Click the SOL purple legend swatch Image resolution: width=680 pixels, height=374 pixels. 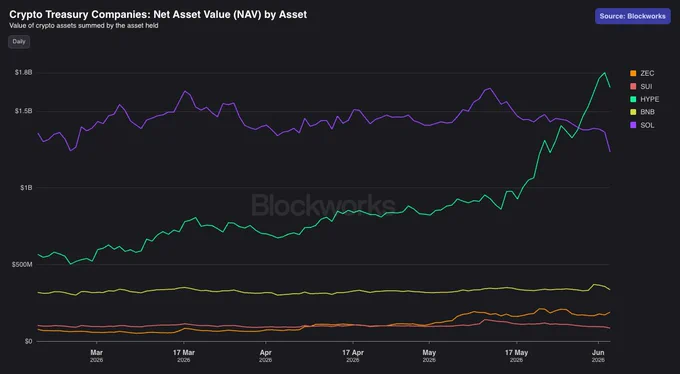(633, 125)
